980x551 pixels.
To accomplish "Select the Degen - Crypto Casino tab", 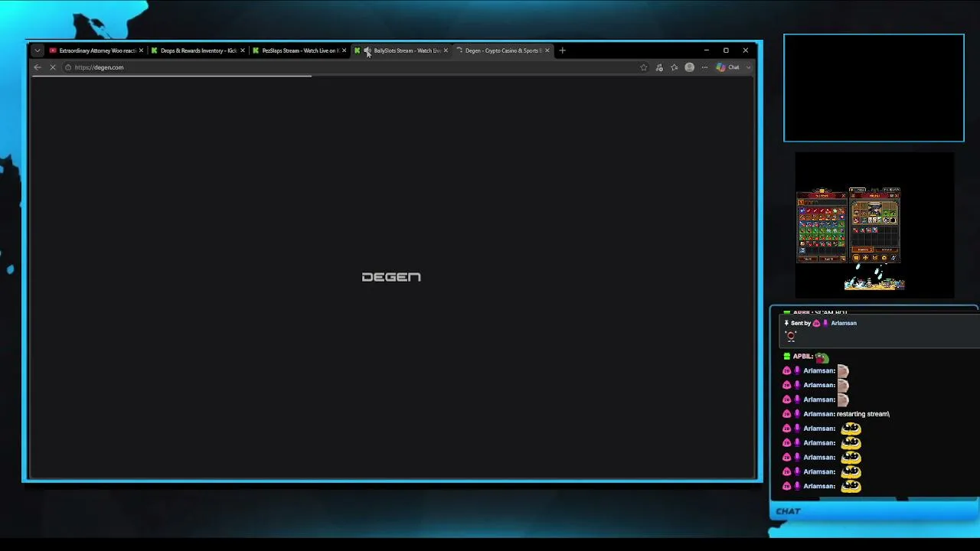I will 501,51.
